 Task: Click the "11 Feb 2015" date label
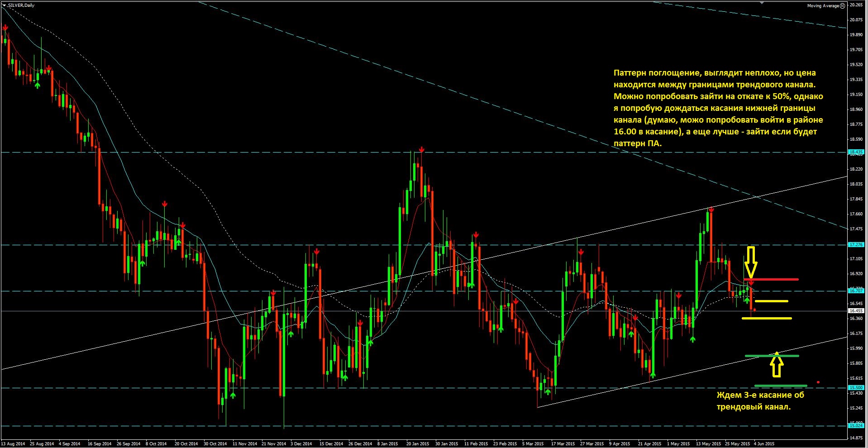(476, 444)
